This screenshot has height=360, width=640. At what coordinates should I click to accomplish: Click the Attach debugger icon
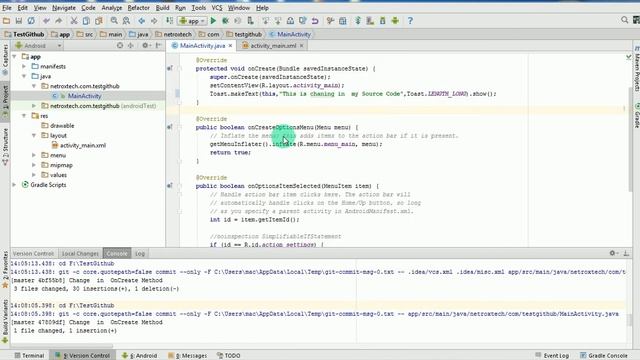point(250,21)
